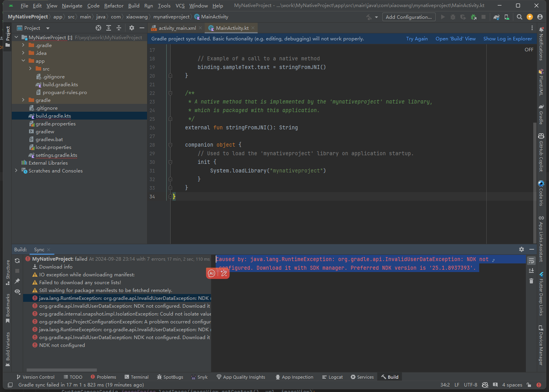Toggle tool window bars icon bottom-left
This screenshot has width=549, height=392.
(x=11, y=385)
